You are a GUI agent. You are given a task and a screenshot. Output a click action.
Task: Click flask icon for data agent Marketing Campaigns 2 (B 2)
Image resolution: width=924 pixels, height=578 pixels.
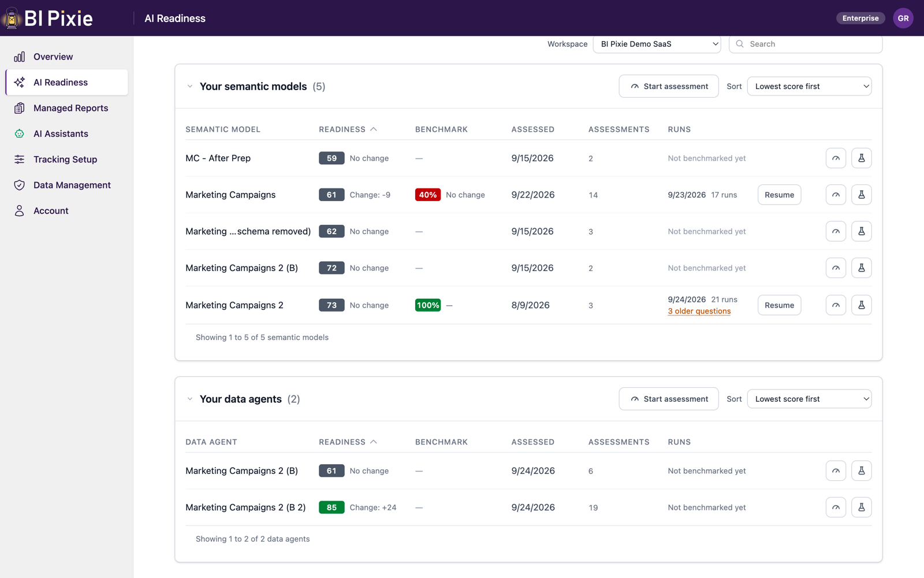[861, 507]
